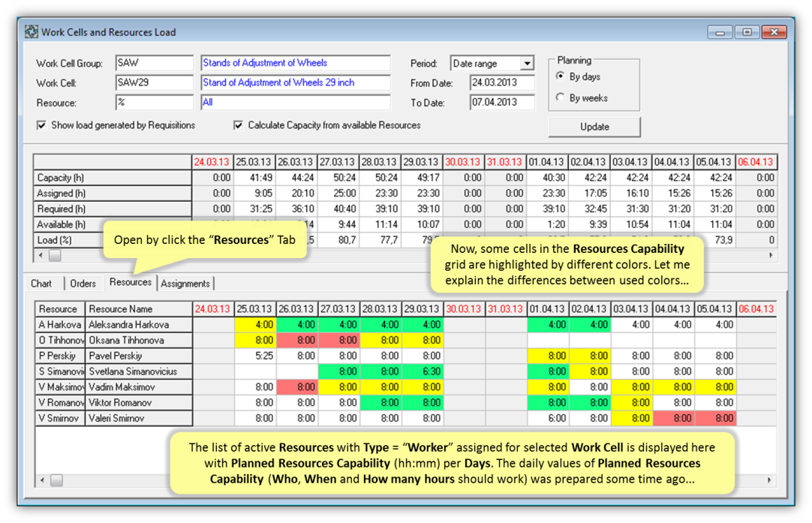
Task: Click the red 06.04.13 header in resources grid
Action: (x=756, y=309)
